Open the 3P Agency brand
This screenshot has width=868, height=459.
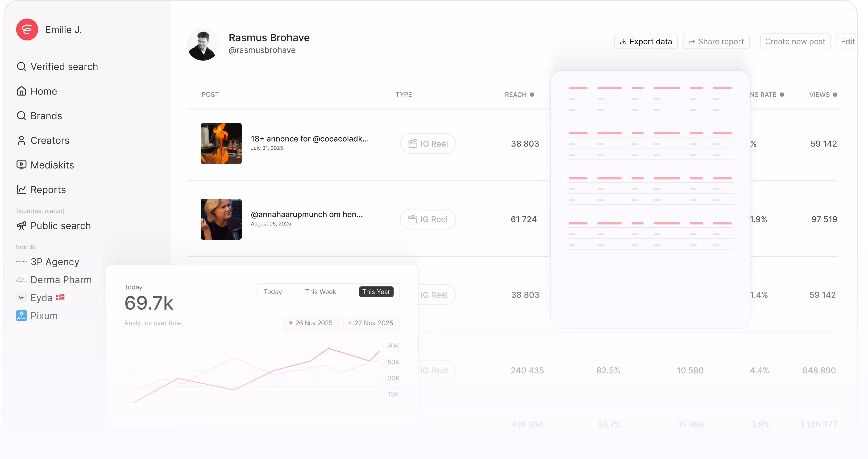pos(54,262)
